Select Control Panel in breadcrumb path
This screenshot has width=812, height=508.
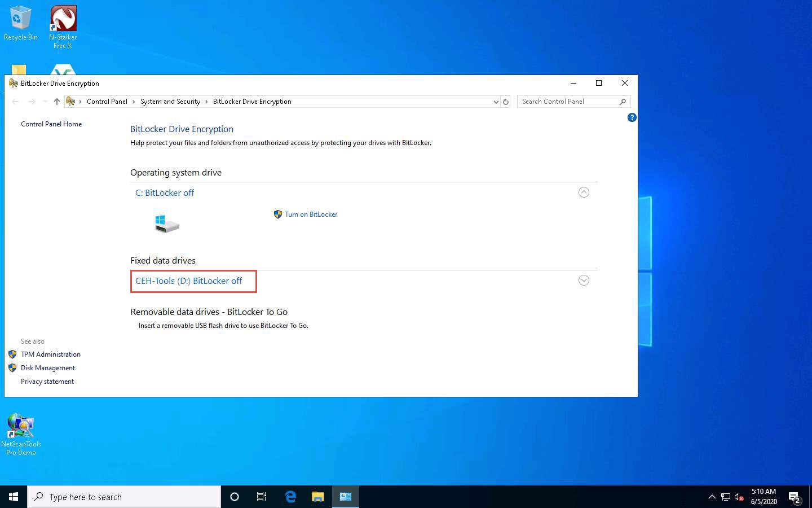pyautogui.click(x=107, y=102)
